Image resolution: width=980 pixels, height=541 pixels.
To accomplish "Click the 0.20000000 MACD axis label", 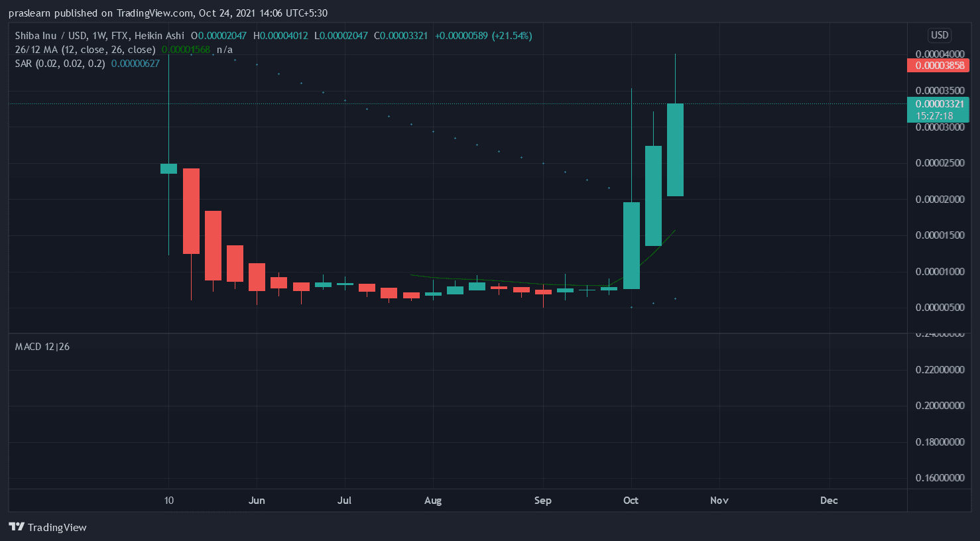I will click(x=940, y=406).
